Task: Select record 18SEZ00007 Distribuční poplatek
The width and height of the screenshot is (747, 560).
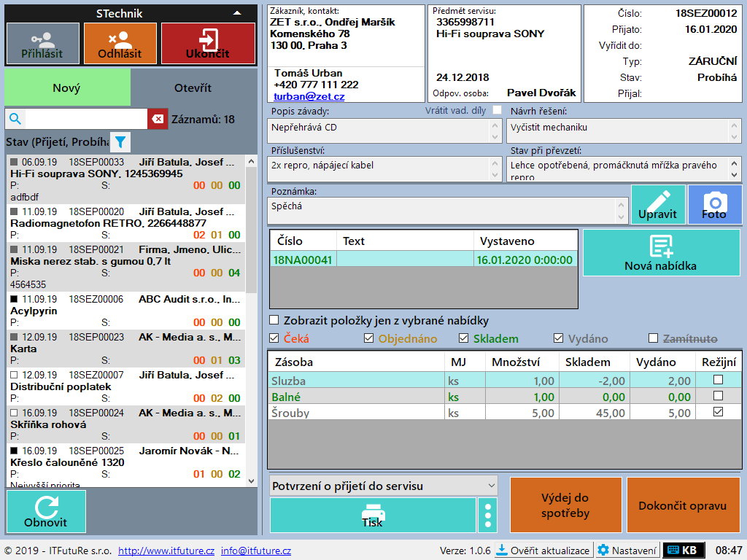Action: [125, 387]
